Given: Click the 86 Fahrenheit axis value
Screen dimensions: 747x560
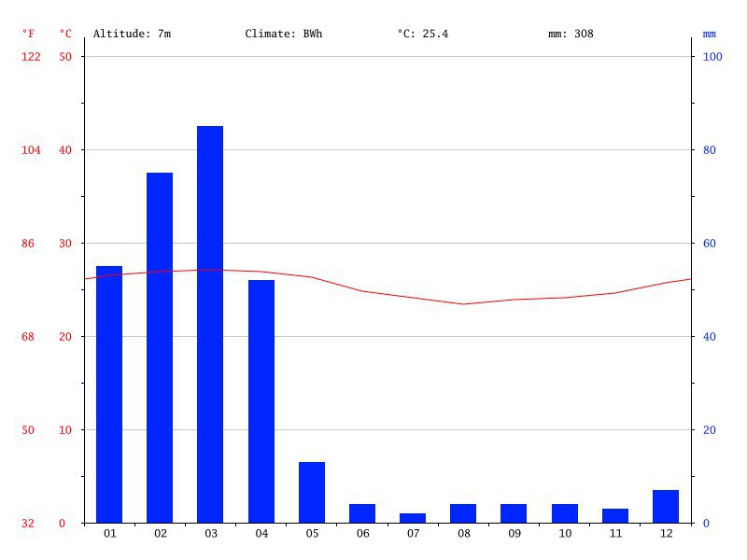Looking at the screenshot, I should tap(28, 244).
